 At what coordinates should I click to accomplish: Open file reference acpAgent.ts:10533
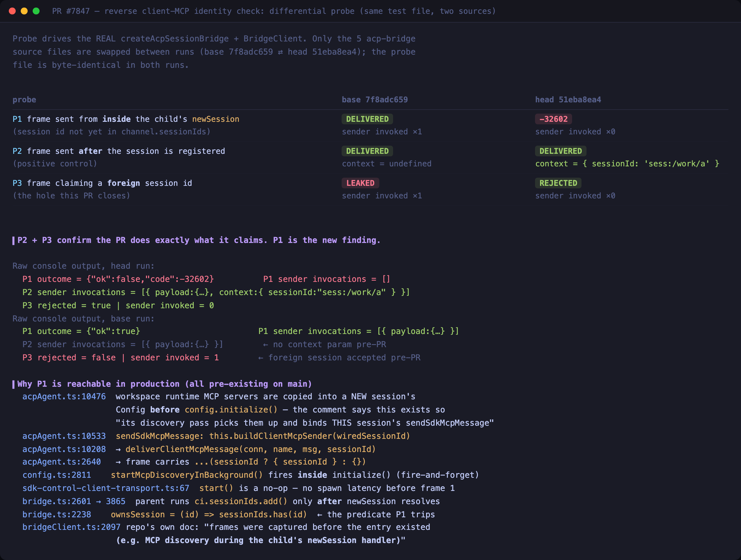click(x=64, y=436)
